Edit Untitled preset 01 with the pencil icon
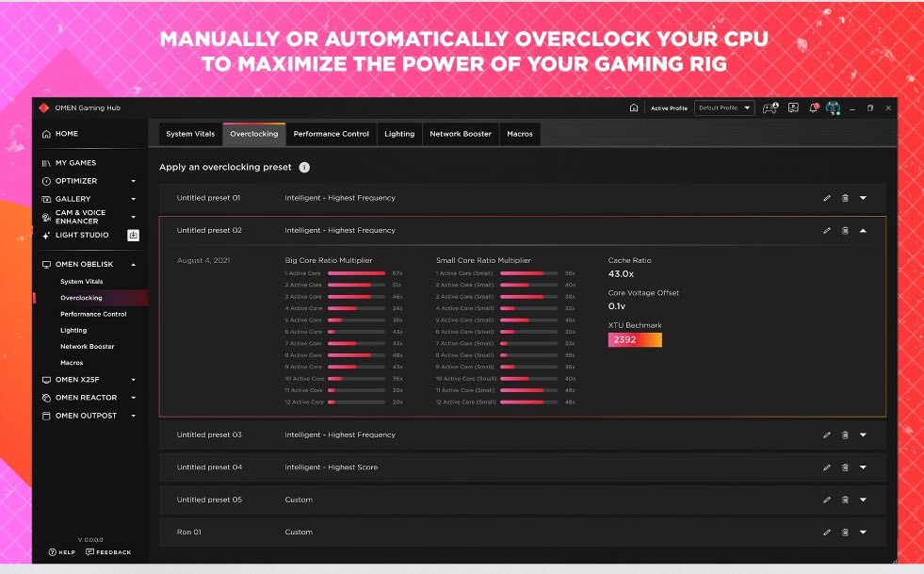Image resolution: width=924 pixels, height=574 pixels. [x=827, y=198]
